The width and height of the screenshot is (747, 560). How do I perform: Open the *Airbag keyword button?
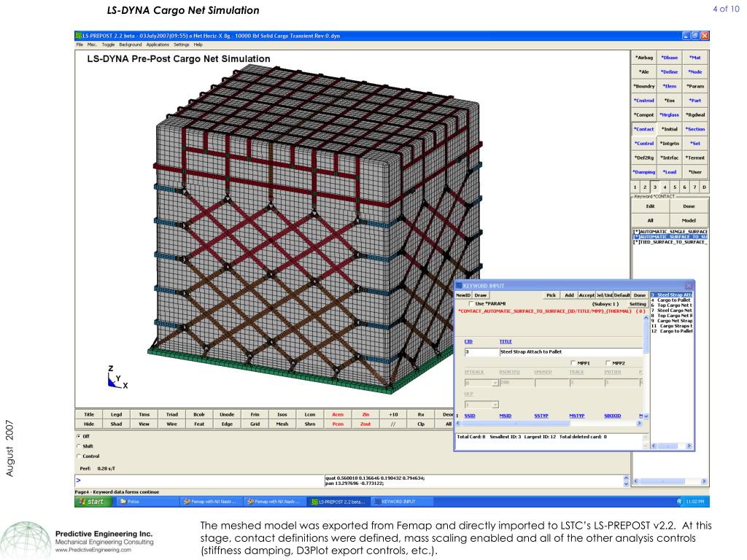(644, 58)
